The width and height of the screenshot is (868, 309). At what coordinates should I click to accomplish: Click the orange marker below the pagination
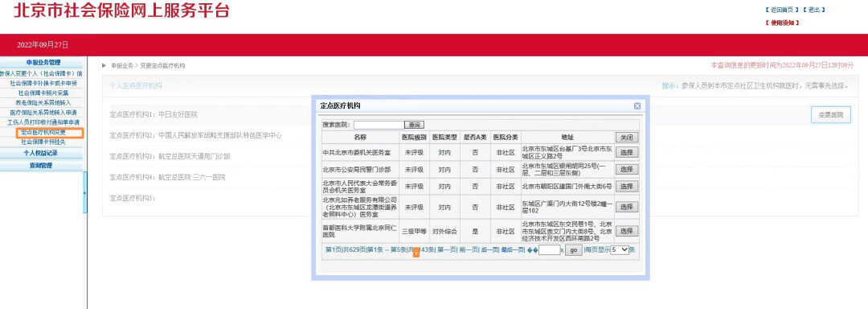point(416,253)
